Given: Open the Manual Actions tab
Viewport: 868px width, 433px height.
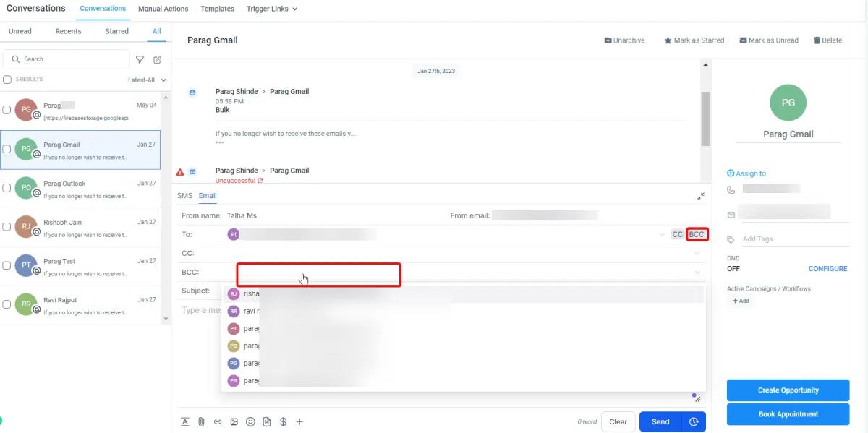Looking at the screenshot, I should [163, 9].
